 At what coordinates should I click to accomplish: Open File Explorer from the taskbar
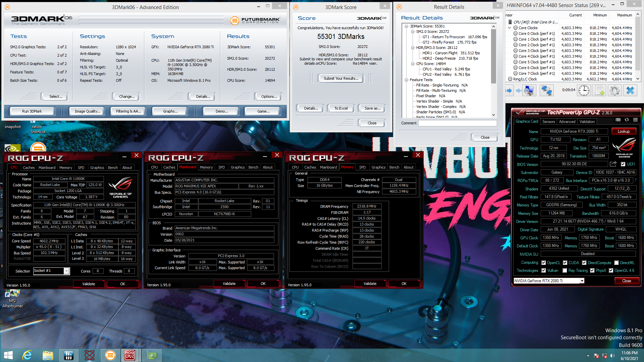click(x=48, y=355)
